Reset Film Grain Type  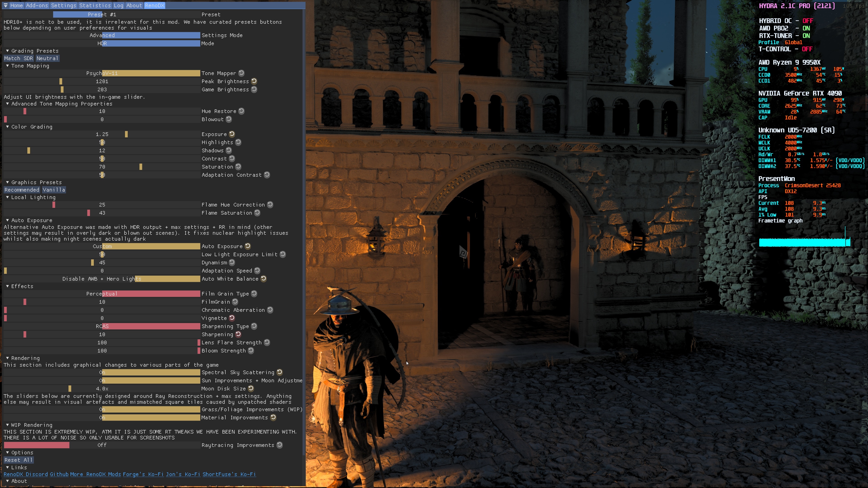coord(254,294)
